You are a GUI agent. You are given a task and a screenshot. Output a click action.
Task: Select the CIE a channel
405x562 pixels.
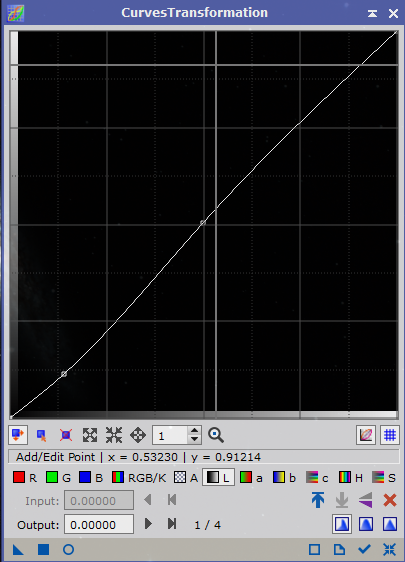coord(251,478)
